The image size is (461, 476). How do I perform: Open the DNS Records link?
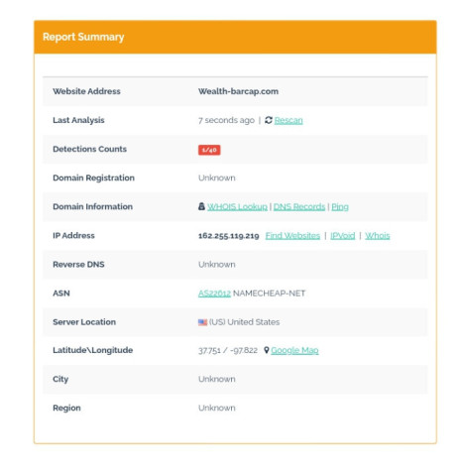point(299,207)
